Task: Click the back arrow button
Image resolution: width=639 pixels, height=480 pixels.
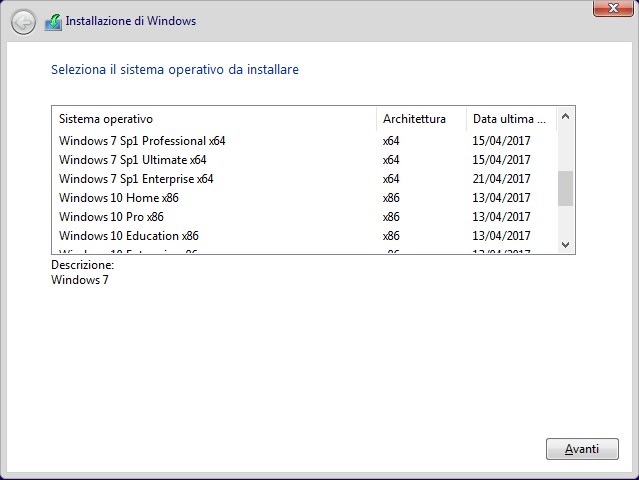Action: coord(23,22)
